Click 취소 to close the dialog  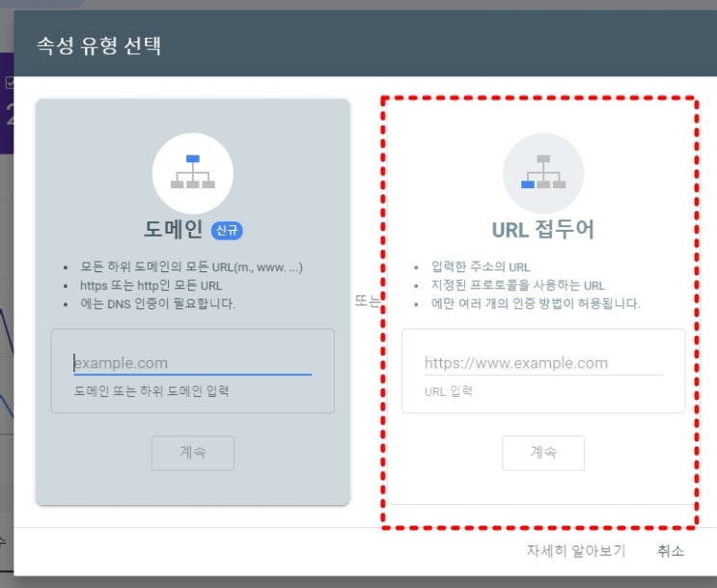click(671, 550)
